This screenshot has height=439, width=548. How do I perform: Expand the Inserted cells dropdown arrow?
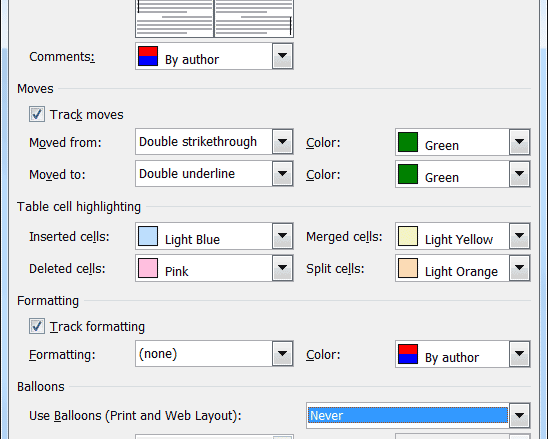click(x=282, y=236)
